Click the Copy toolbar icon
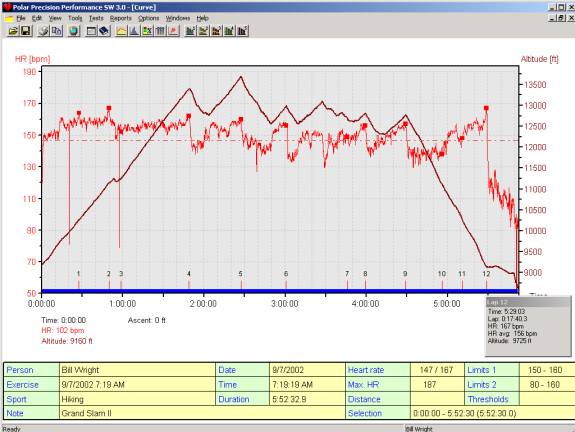The height and width of the screenshot is (432, 575). (56, 31)
